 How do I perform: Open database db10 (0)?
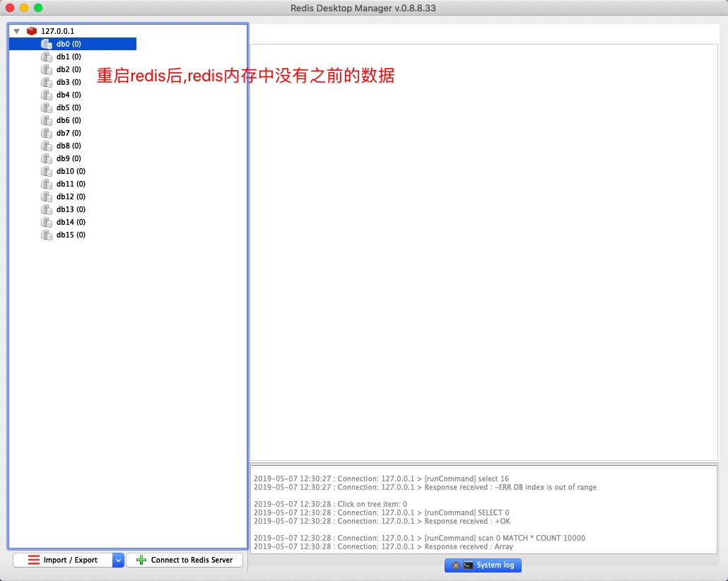tap(71, 171)
